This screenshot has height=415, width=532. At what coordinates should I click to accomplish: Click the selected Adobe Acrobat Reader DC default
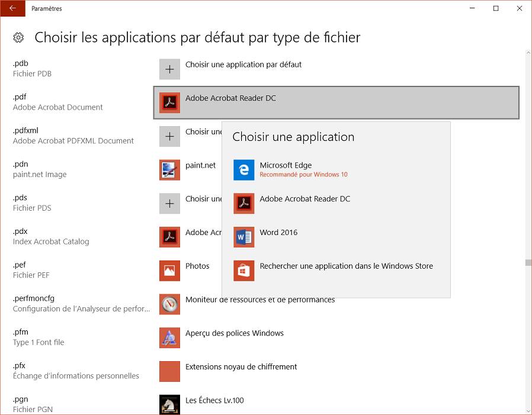tap(336, 102)
